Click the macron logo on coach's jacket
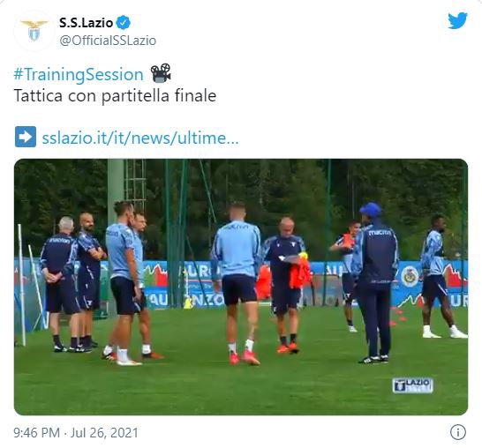The image size is (482, 448). [380, 233]
